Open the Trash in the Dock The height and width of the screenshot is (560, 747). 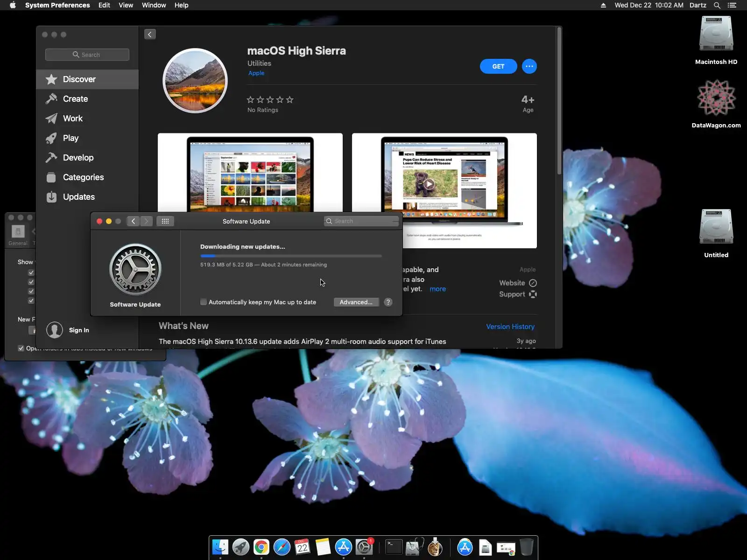coord(527,547)
